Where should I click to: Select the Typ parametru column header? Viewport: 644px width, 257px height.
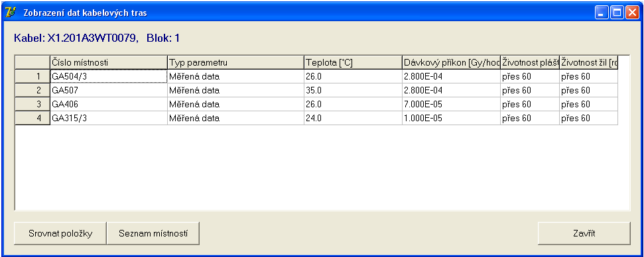235,62
